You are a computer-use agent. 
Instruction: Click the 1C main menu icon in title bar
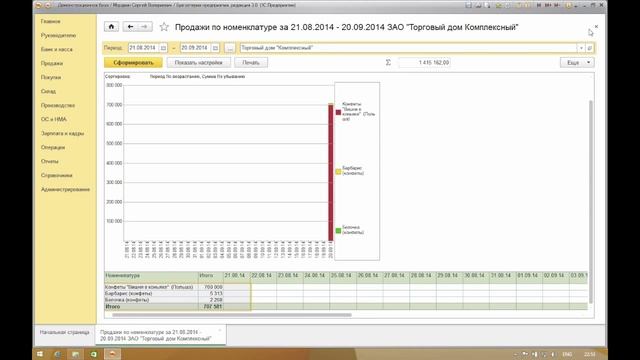pyautogui.click(x=38, y=5)
